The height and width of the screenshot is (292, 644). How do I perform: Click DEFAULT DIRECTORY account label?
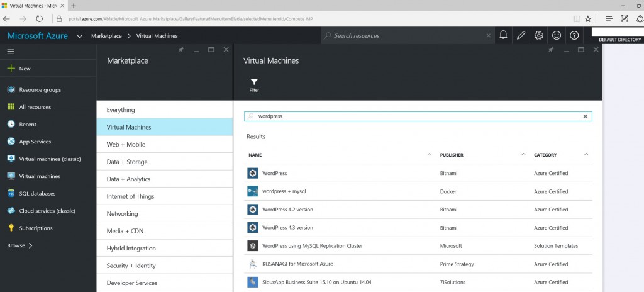click(x=619, y=40)
